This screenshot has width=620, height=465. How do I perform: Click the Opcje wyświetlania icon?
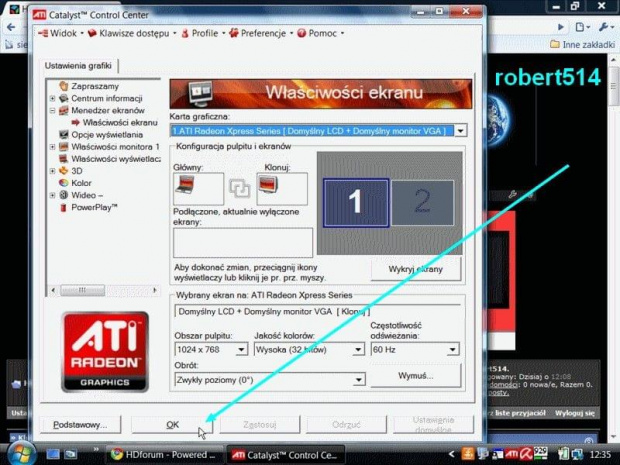pyautogui.click(x=64, y=134)
